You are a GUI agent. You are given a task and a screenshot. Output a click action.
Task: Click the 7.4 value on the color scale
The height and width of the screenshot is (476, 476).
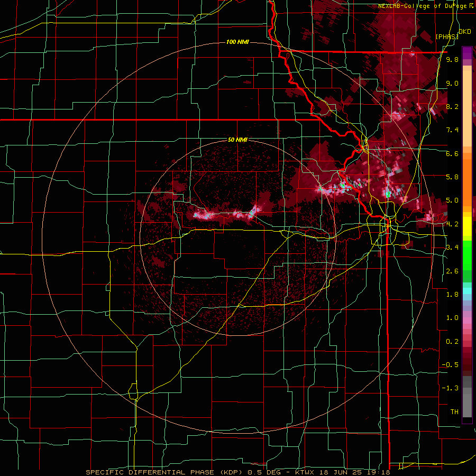(452, 130)
